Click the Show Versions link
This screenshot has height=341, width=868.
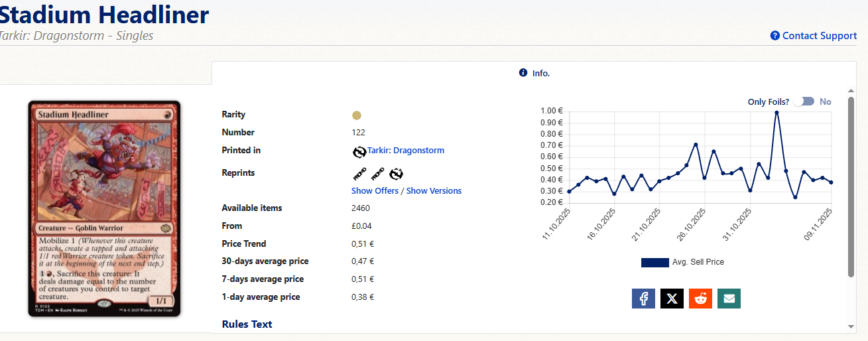(x=434, y=191)
